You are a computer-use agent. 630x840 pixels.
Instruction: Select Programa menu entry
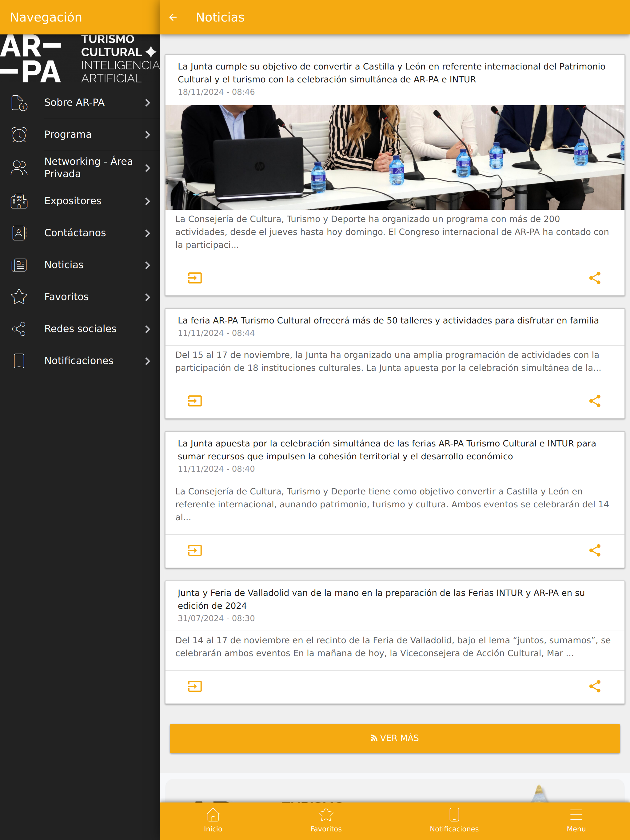80,134
